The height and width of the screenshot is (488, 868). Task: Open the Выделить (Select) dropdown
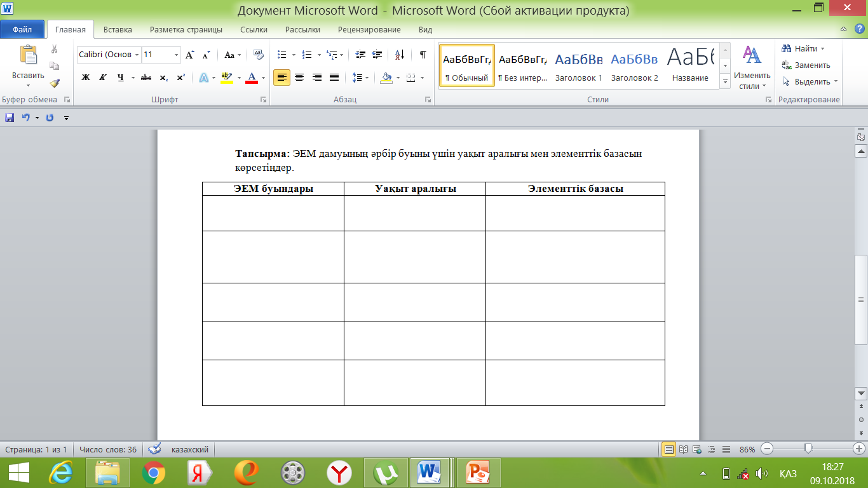(x=810, y=81)
